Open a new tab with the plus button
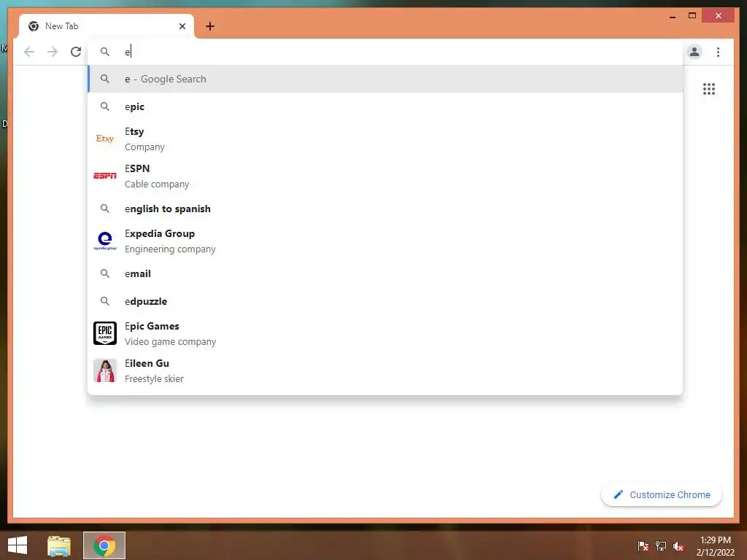Screen dimensions: 747x560 [x=210, y=26]
